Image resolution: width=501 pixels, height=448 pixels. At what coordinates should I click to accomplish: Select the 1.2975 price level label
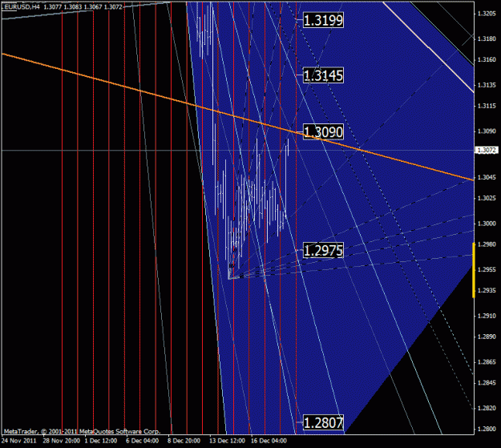pos(323,250)
